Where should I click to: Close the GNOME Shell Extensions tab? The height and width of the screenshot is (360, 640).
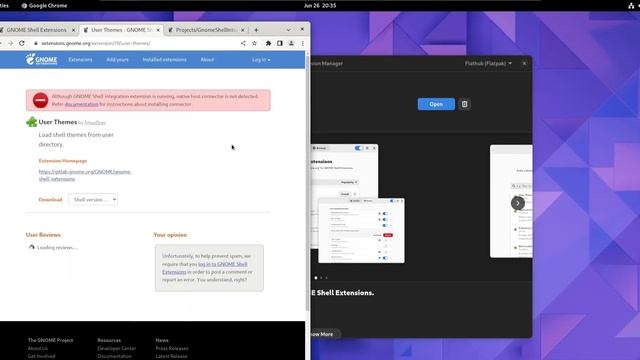click(73, 30)
